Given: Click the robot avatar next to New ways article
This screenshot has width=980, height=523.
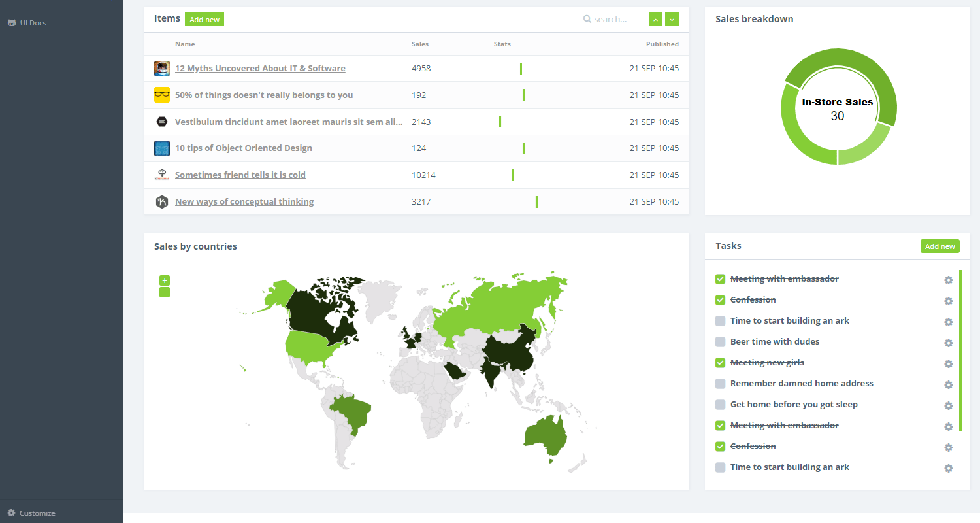Looking at the screenshot, I should [161, 201].
